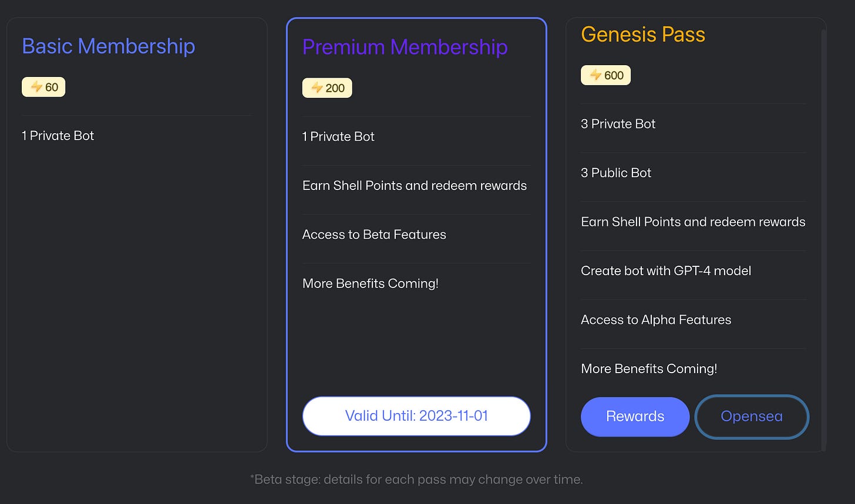
Task: Click Create bot with GPT-4 model item
Action: [666, 271]
